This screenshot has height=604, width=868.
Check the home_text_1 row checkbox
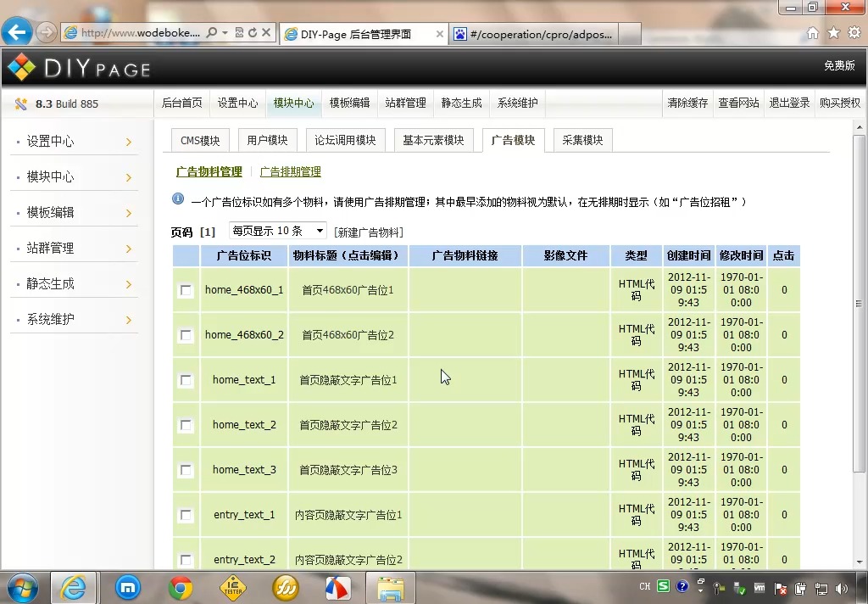186,380
